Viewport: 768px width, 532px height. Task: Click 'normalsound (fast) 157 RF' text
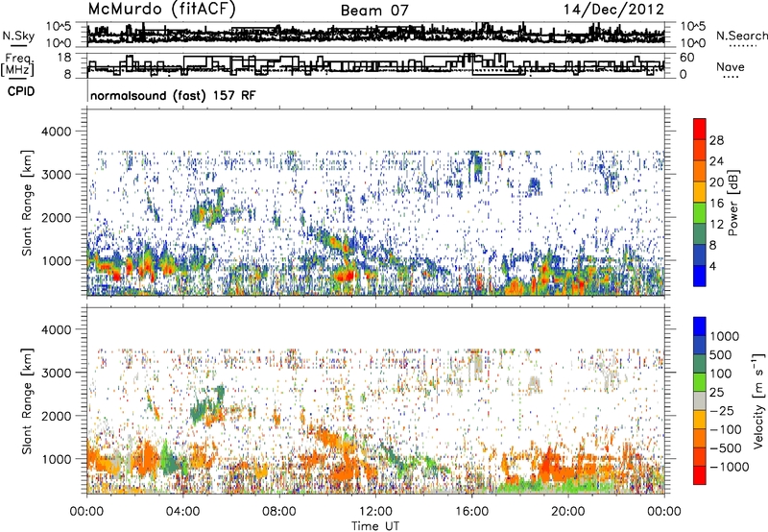[x=173, y=95]
